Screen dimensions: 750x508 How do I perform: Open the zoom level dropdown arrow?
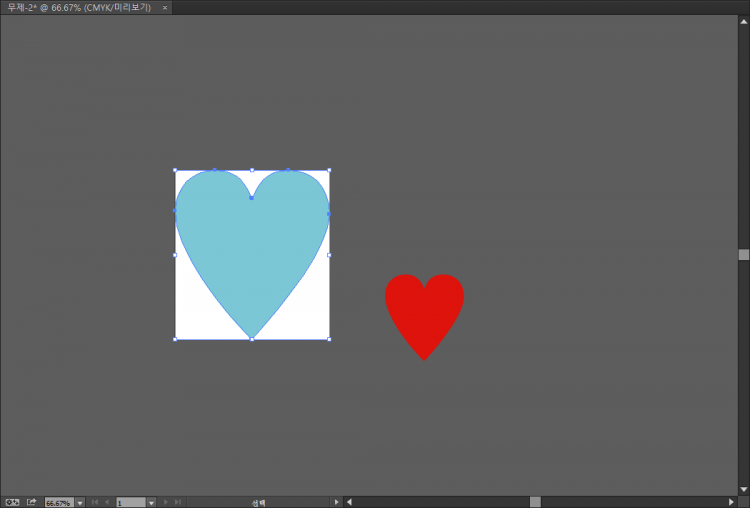tap(80, 502)
